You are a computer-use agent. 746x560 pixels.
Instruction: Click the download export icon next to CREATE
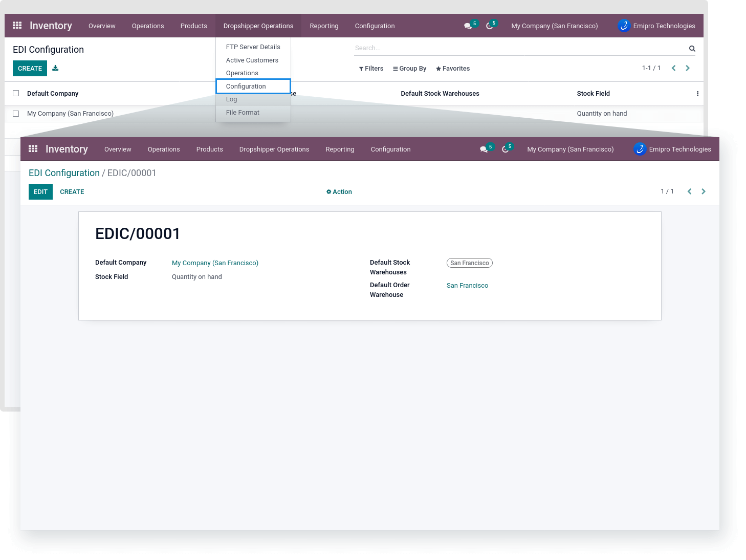[x=55, y=68]
